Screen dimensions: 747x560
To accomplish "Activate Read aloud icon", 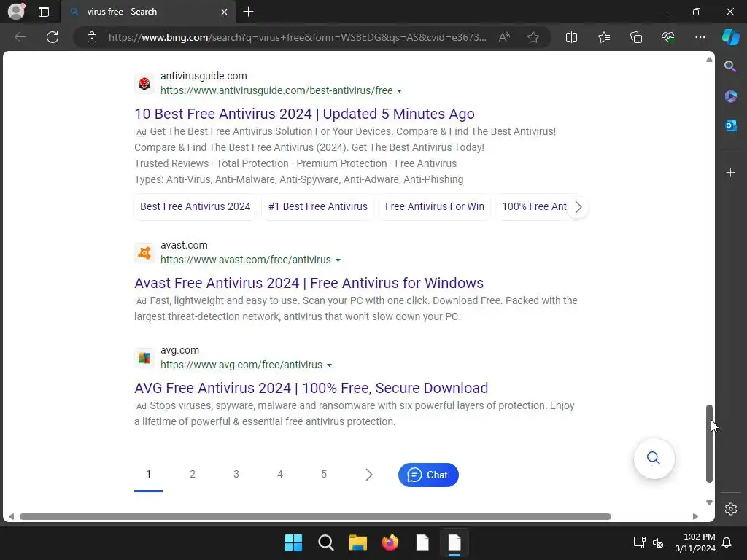I will pyautogui.click(x=504, y=37).
